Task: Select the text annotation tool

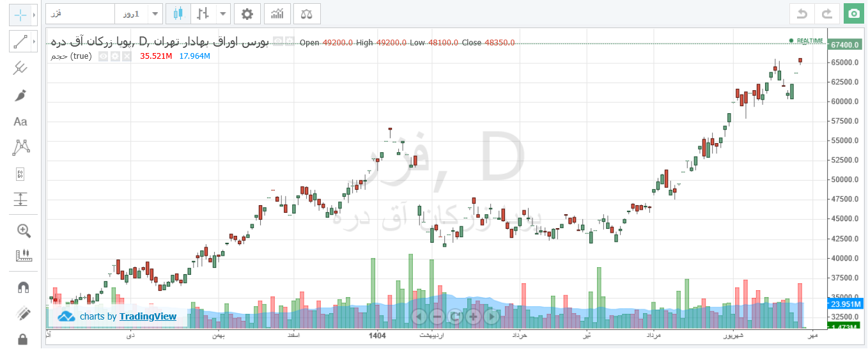Action: pyautogui.click(x=20, y=121)
